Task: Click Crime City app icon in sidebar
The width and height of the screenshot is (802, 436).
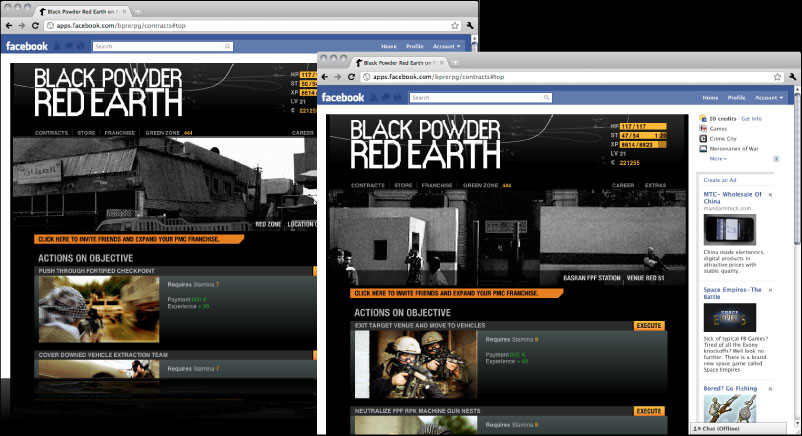Action: [x=703, y=139]
